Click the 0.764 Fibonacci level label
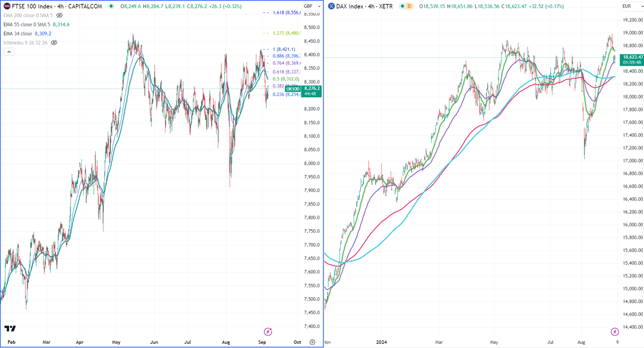This screenshot has height=348, width=644. pyautogui.click(x=287, y=63)
